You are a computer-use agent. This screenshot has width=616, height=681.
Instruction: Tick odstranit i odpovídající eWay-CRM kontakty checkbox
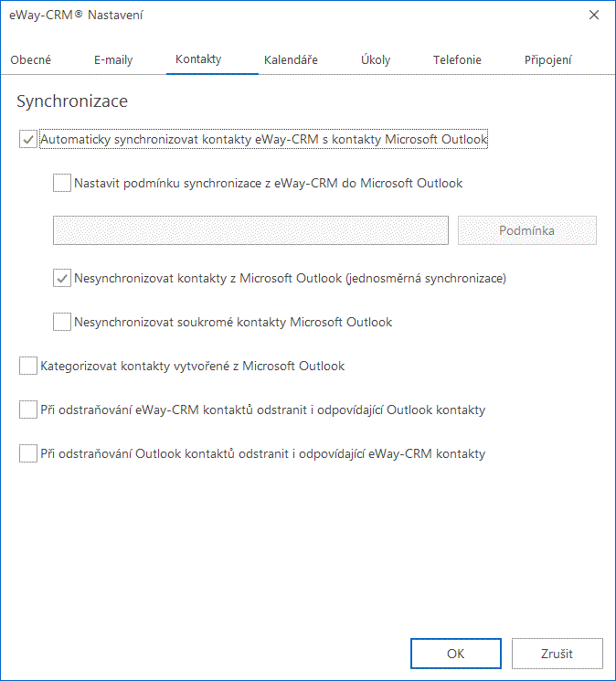click(x=27, y=453)
